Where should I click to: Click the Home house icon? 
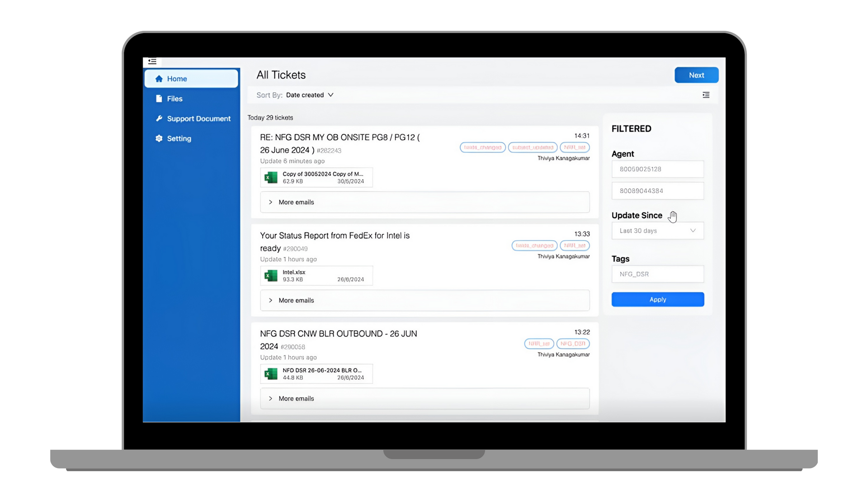[x=159, y=79]
